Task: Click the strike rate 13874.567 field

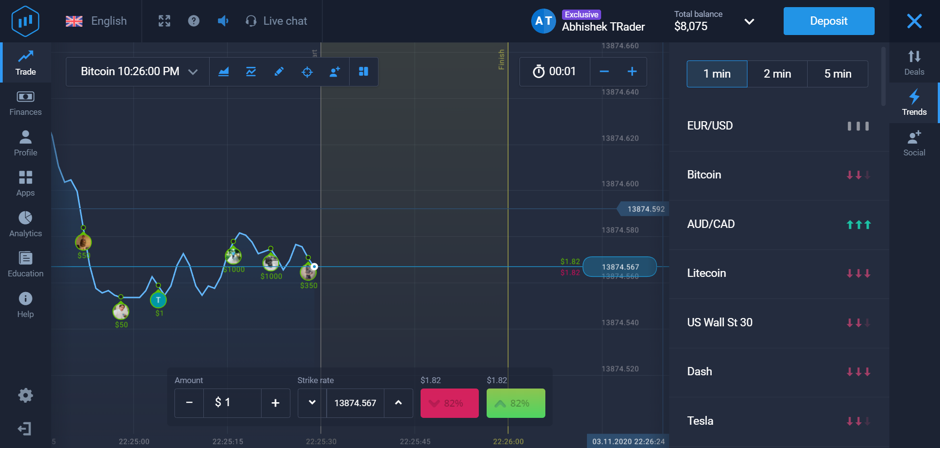Action: [355, 403]
